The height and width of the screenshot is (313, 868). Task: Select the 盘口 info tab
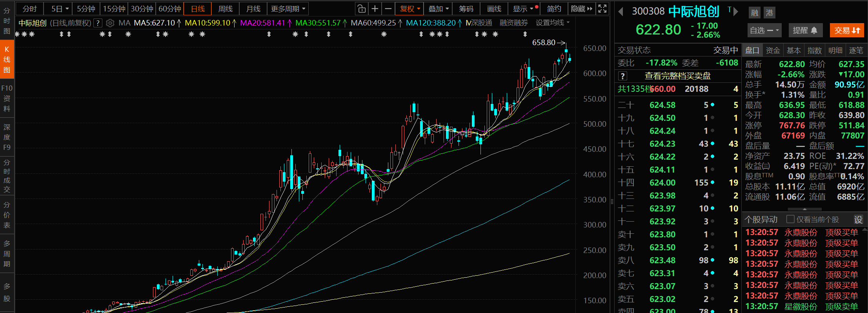pyautogui.click(x=752, y=50)
